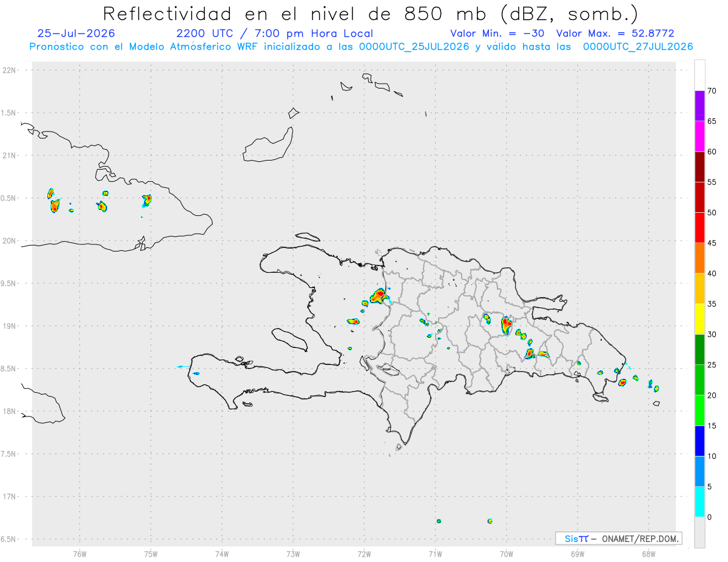
Task: Click the bright red 45–50 dBZ legend band
Action: [699, 227]
